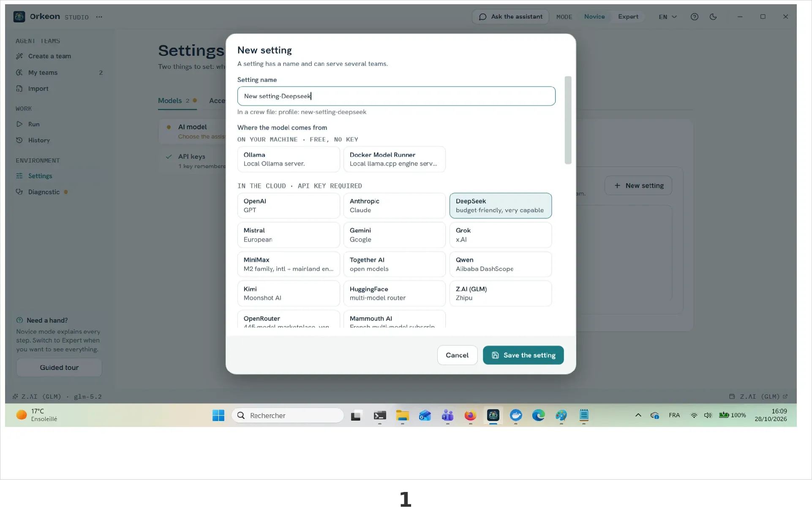Choose OpenAI GPT as provider

tap(289, 206)
